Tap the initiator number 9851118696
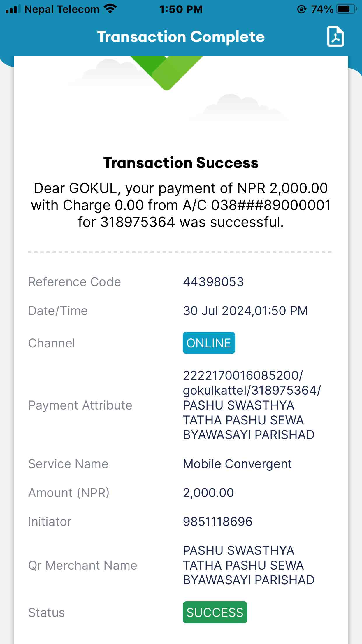 (218, 521)
